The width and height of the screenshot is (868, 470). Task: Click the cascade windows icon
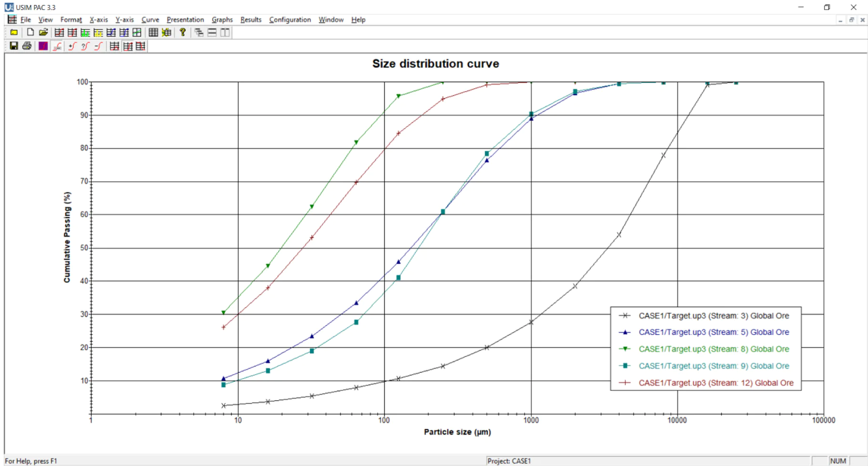tap(199, 32)
